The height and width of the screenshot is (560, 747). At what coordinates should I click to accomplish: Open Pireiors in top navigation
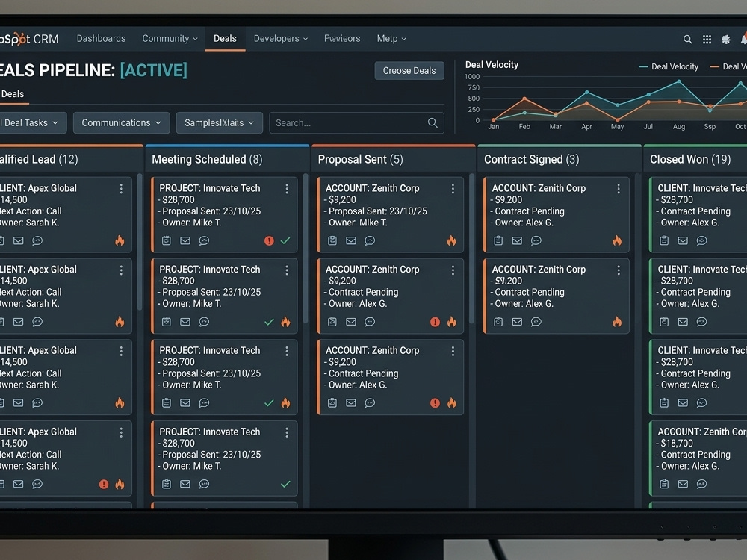(342, 39)
